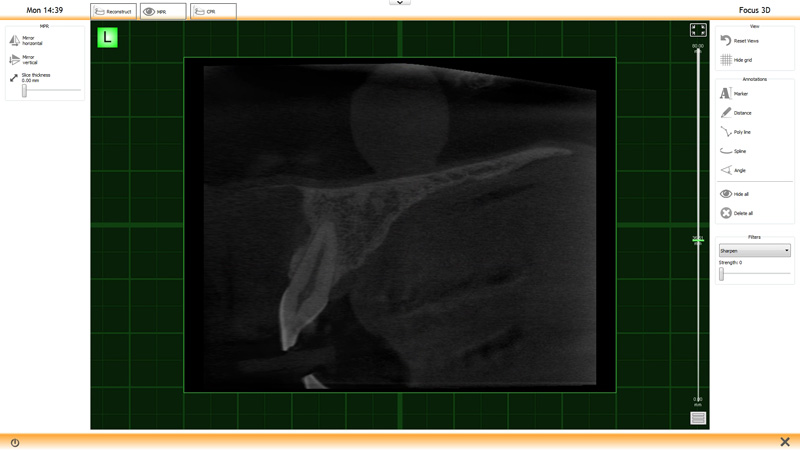
Task: Open the slice list icon below slider
Action: tap(698, 418)
